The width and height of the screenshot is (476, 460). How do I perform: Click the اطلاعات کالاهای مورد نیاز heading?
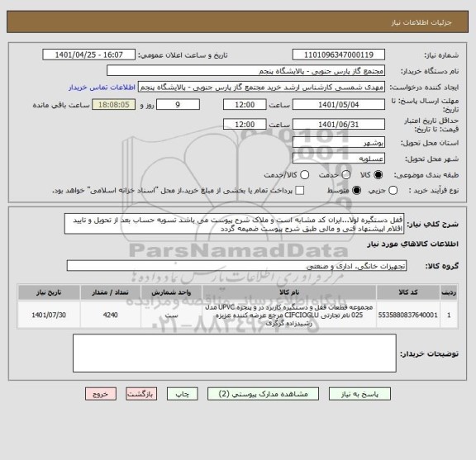pos(412,244)
